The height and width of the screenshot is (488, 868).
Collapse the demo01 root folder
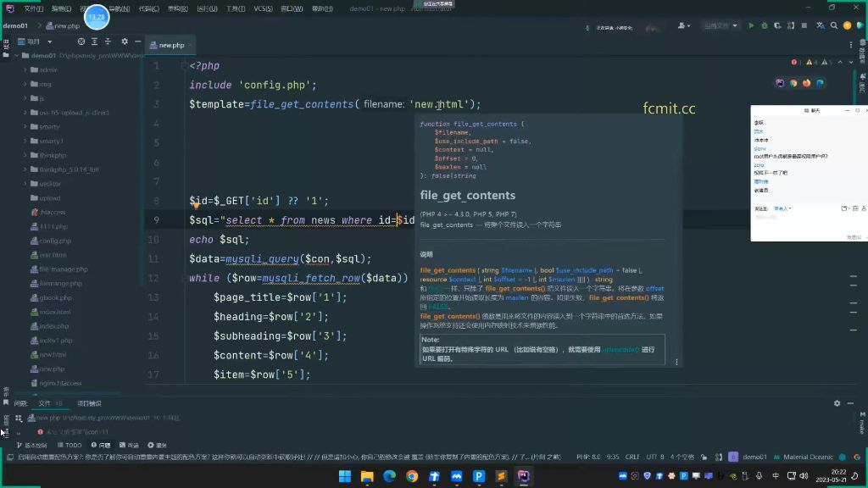coord(16,55)
